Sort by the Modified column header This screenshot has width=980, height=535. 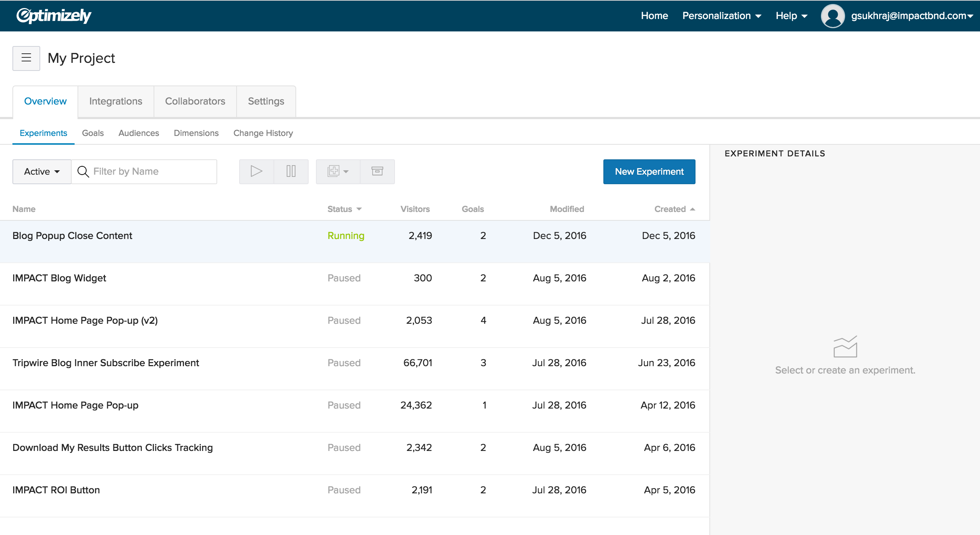pyautogui.click(x=566, y=209)
